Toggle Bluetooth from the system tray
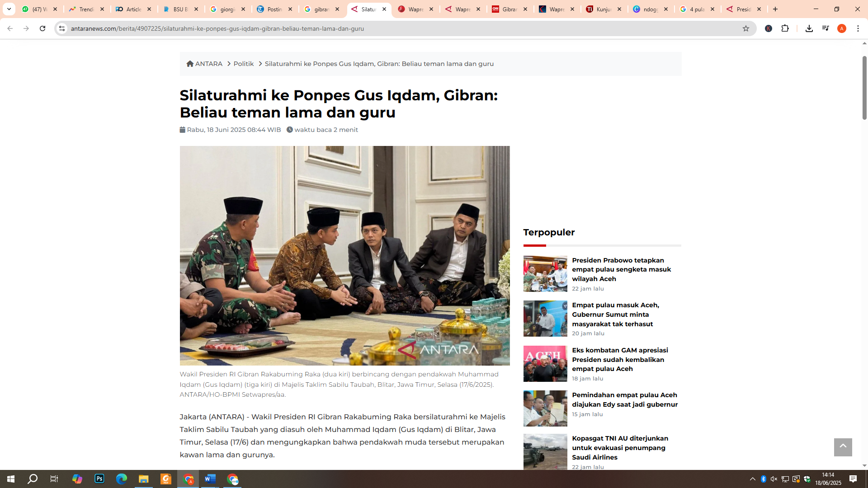Image resolution: width=868 pixels, height=488 pixels. click(763, 479)
